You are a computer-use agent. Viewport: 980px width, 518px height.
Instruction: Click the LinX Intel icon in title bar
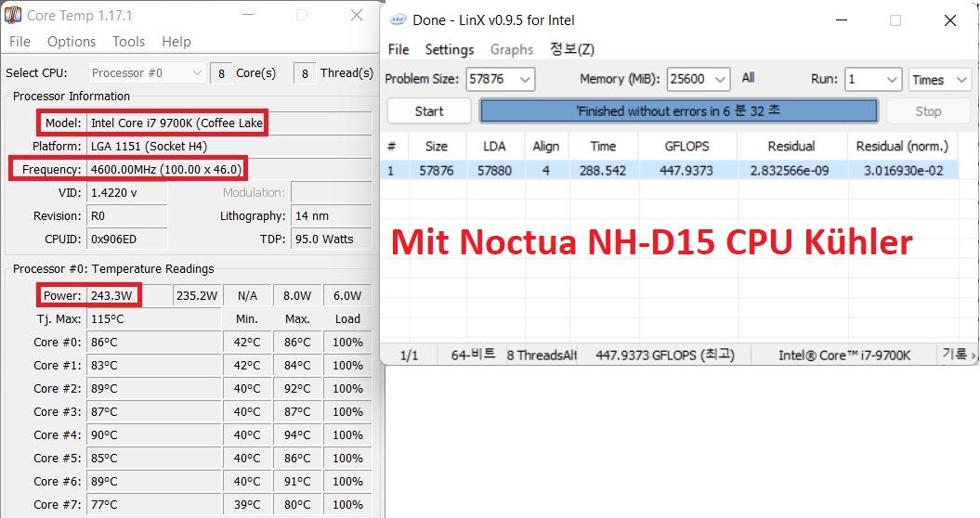coord(399,20)
